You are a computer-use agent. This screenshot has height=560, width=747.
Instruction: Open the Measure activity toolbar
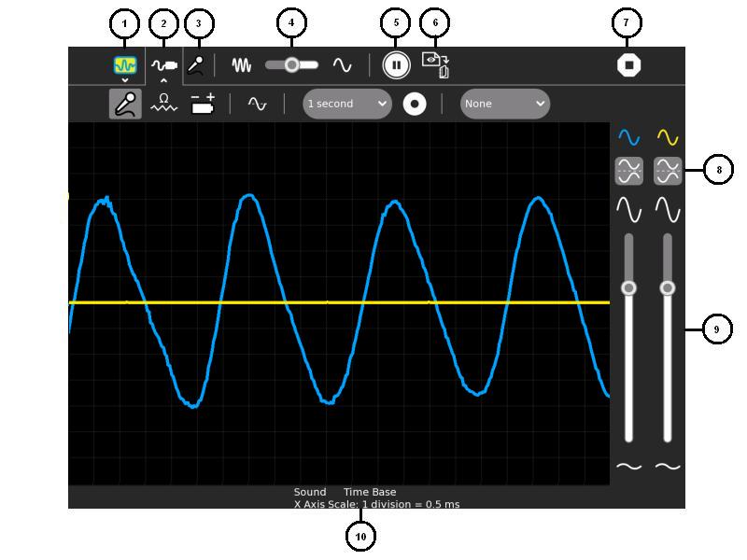point(125,65)
